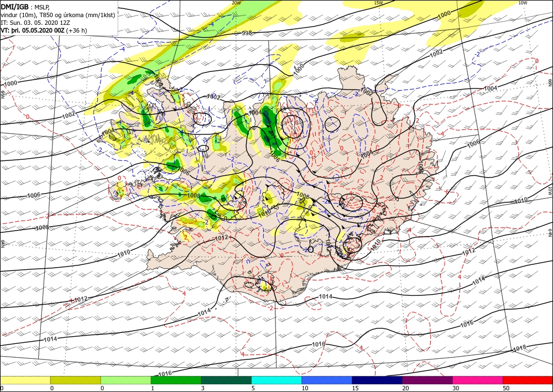553x392 pixels.
Task: Click the '998' isobar label
Action: tap(247, 33)
